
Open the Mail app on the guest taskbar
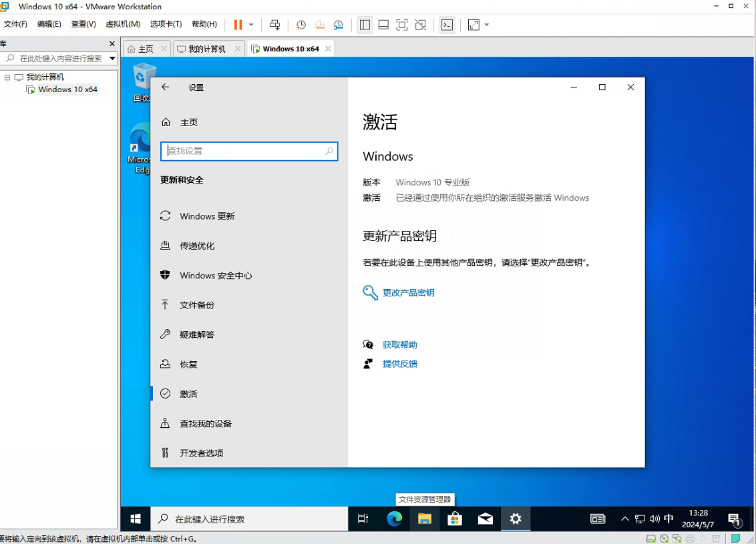485,519
